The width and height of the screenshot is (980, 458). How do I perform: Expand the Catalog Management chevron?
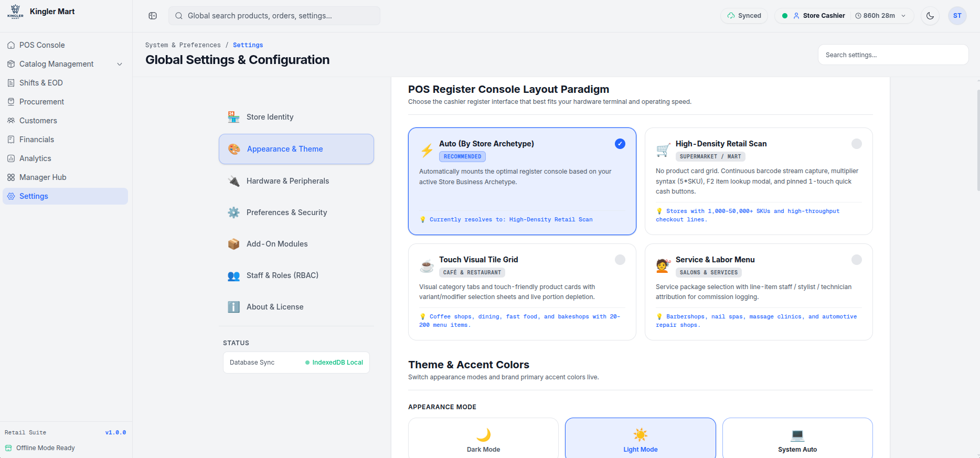120,64
